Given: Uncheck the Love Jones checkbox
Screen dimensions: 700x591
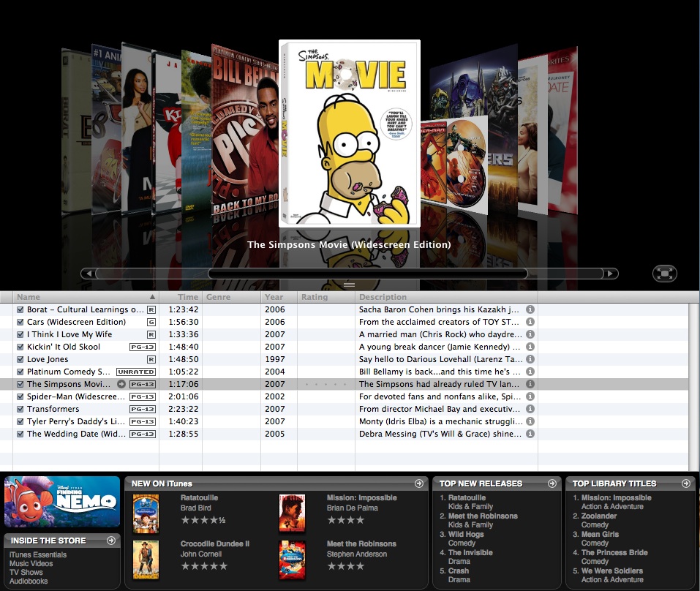Looking at the screenshot, I should (x=20, y=359).
